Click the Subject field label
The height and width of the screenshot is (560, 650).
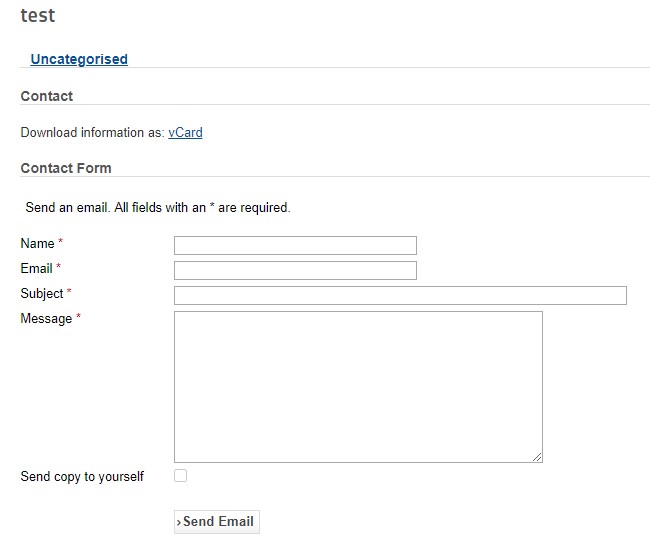click(x=42, y=293)
